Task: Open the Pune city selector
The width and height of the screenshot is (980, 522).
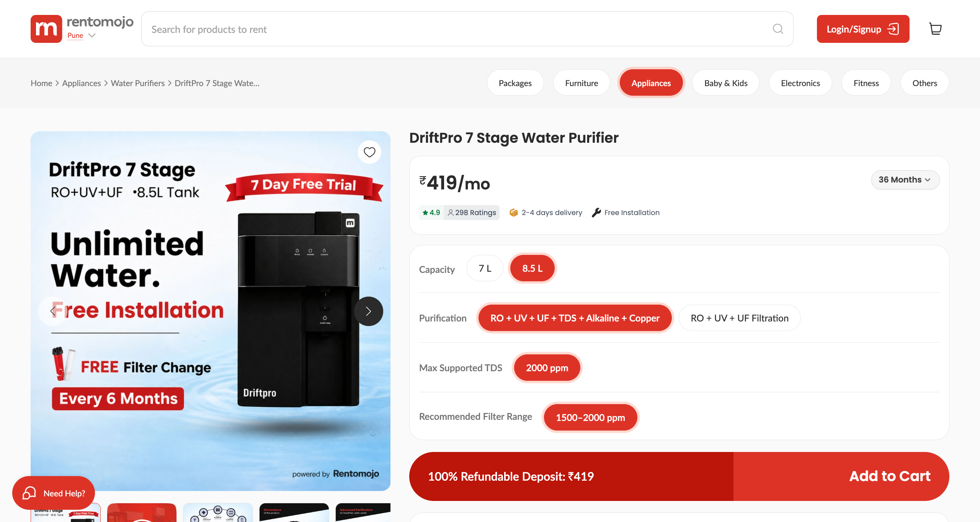Action: [81, 35]
